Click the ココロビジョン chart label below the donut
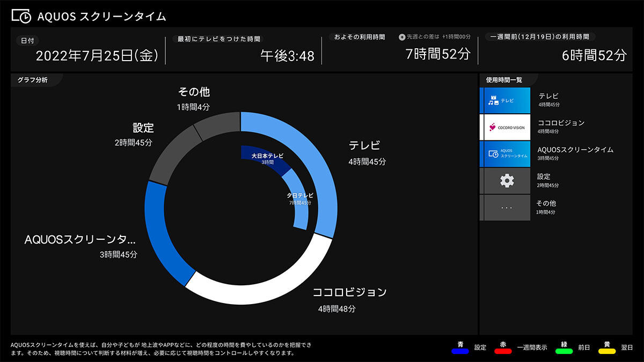The width and height of the screenshot is (644, 362). click(349, 292)
